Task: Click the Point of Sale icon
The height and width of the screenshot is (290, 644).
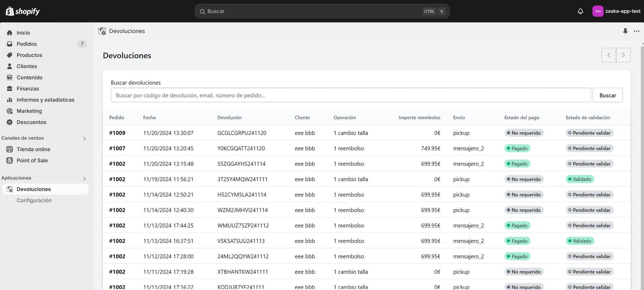Action: (10, 160)
